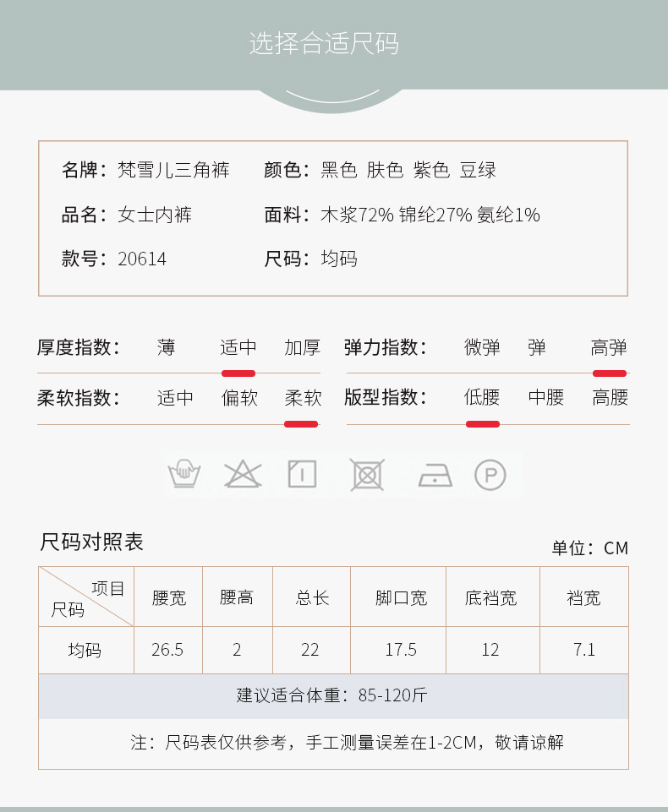Select thickness level 薄
668x812 pixels.
click(167, 347)
